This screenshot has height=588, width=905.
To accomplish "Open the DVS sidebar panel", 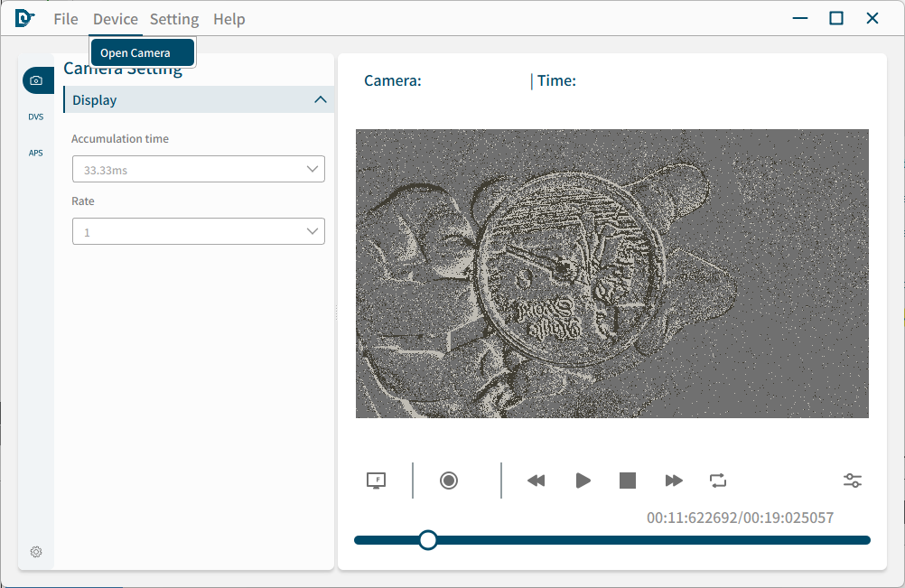I will point(36,117).
